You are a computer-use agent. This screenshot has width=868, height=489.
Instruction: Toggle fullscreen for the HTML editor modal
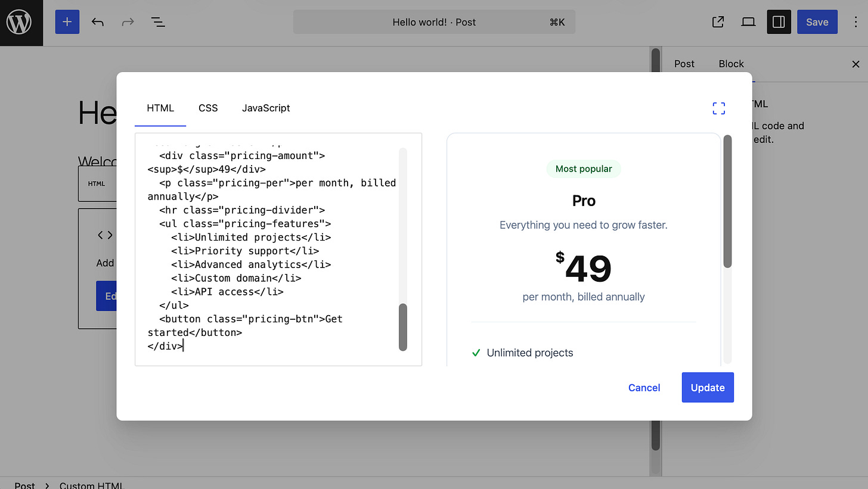(x=719, y=108)
